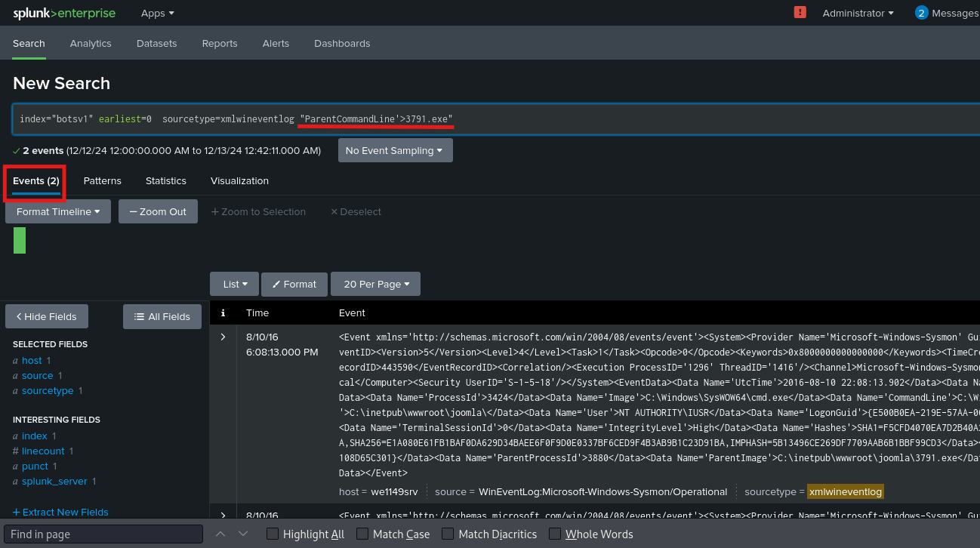Expand the second event row chevron
Viewport: 980px width, 548px height.
click(x=223, y=515)
